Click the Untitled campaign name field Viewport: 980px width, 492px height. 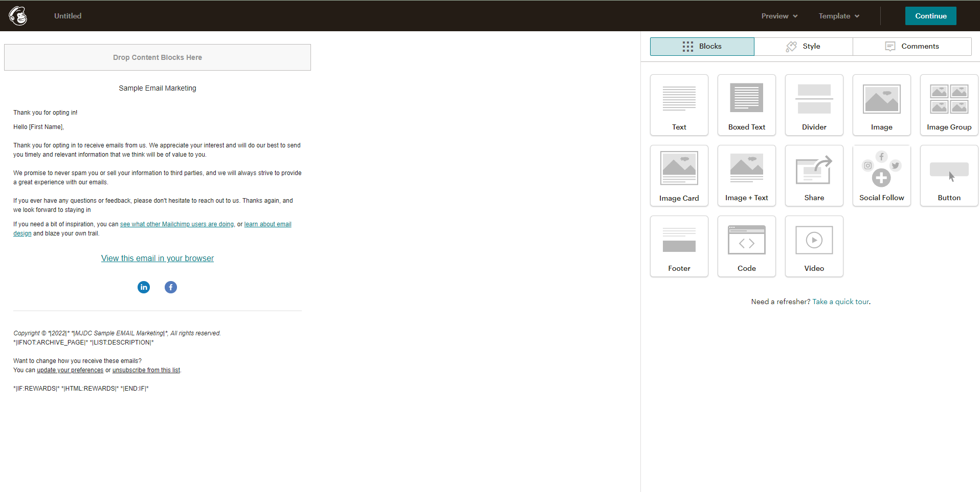[68, 16]
